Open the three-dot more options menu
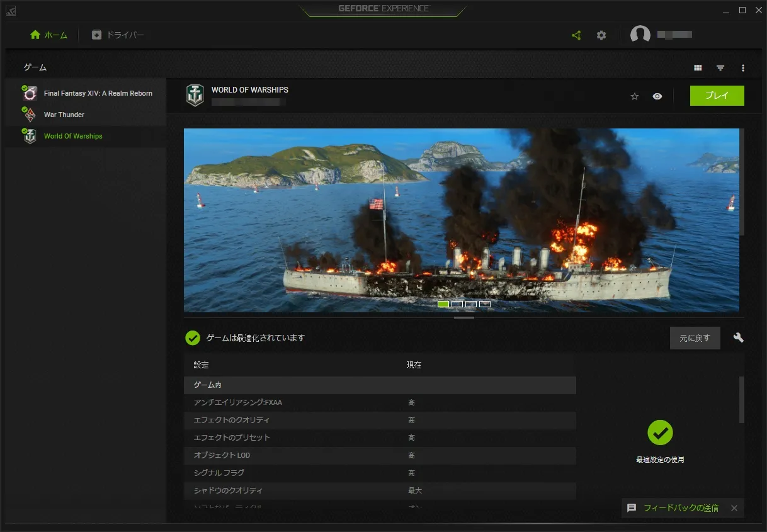767x532 pixels. point(743,67)
